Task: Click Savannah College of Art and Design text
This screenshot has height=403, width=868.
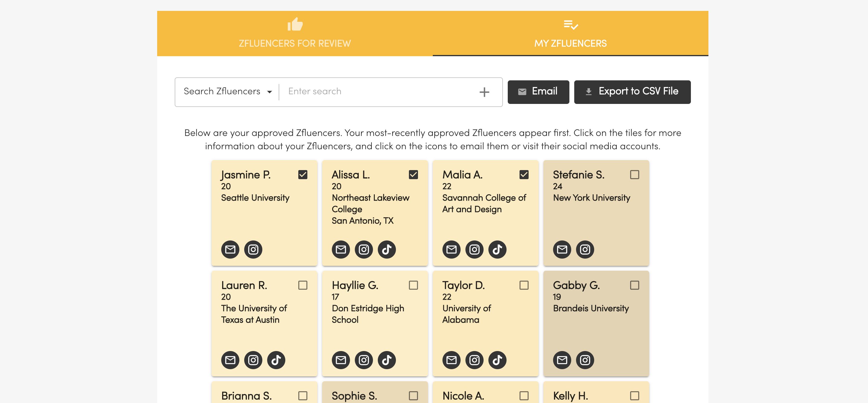Action: (x=484, y=203)
